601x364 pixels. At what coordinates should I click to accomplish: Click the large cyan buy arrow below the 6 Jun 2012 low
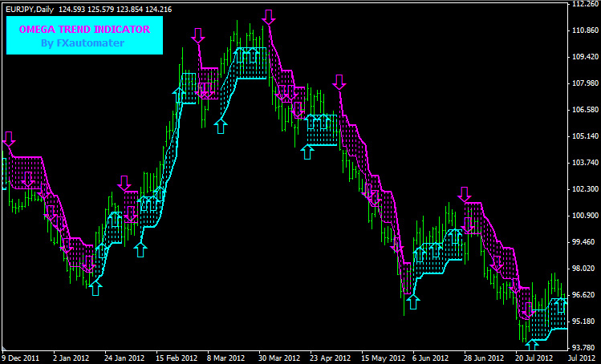(412, 301)
